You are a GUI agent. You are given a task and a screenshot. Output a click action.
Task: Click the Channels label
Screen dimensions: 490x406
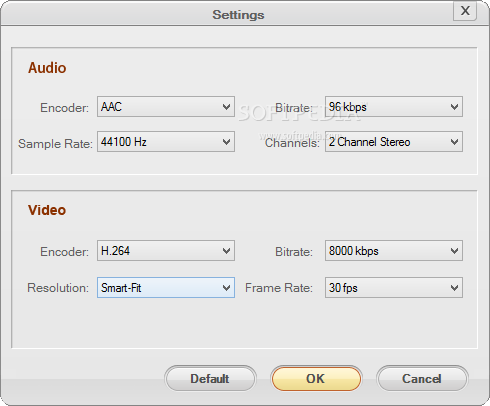[292, 143]
